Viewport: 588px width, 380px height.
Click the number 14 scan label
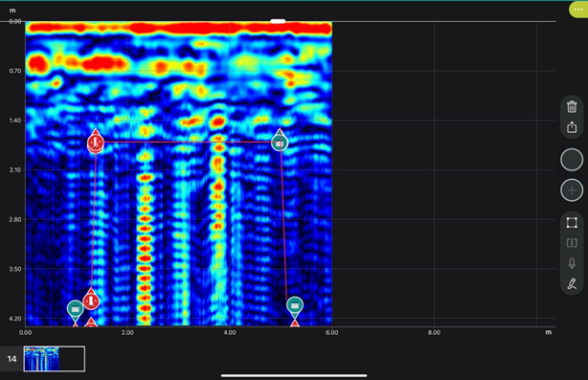11,359
